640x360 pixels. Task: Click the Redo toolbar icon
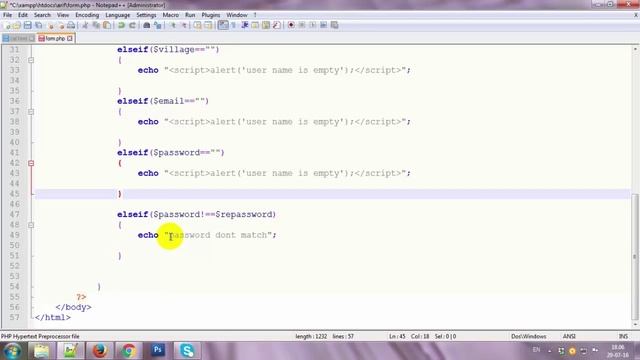pos(132,25)
